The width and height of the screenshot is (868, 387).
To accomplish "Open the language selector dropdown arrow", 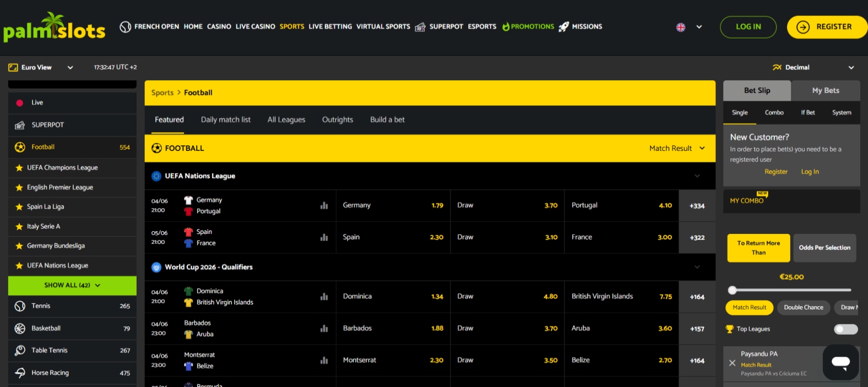I will pyautogui.click(x=699, y=27).
